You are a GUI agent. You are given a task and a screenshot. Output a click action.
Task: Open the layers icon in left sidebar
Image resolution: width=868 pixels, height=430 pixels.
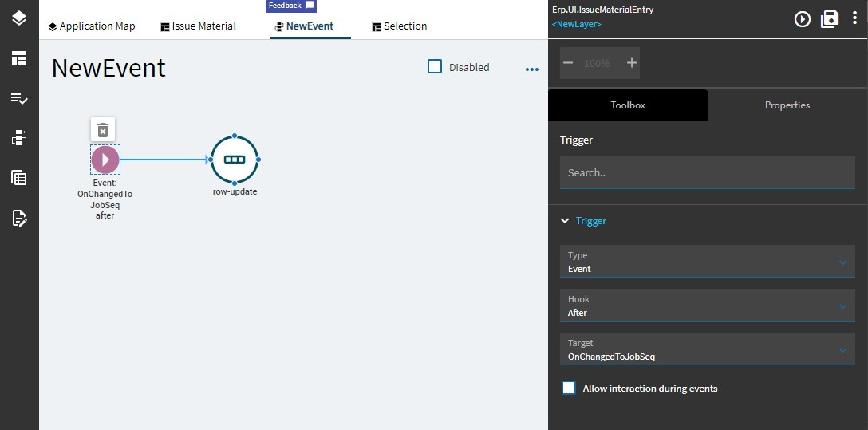tap(19, 18)
